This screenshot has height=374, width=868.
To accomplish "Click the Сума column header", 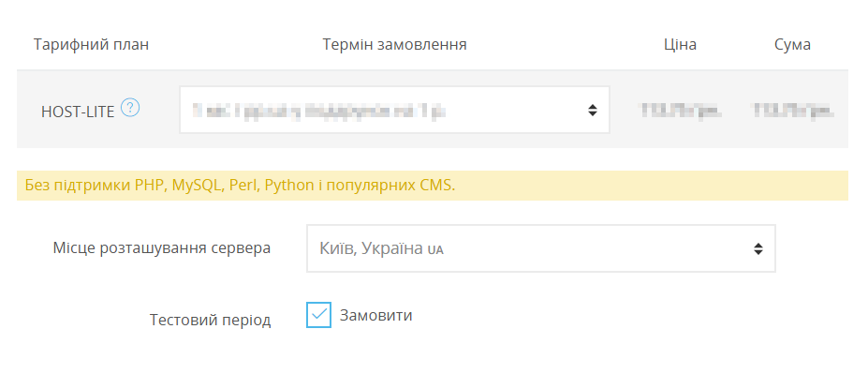I will pos(793,45).
